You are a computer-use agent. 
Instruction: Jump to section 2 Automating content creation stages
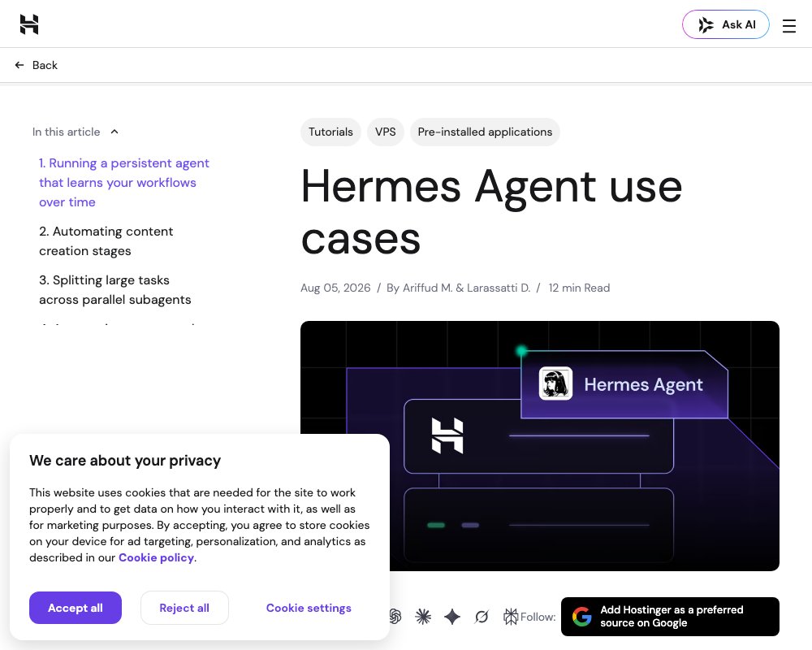pyautogui.click(x=106, y=241)
